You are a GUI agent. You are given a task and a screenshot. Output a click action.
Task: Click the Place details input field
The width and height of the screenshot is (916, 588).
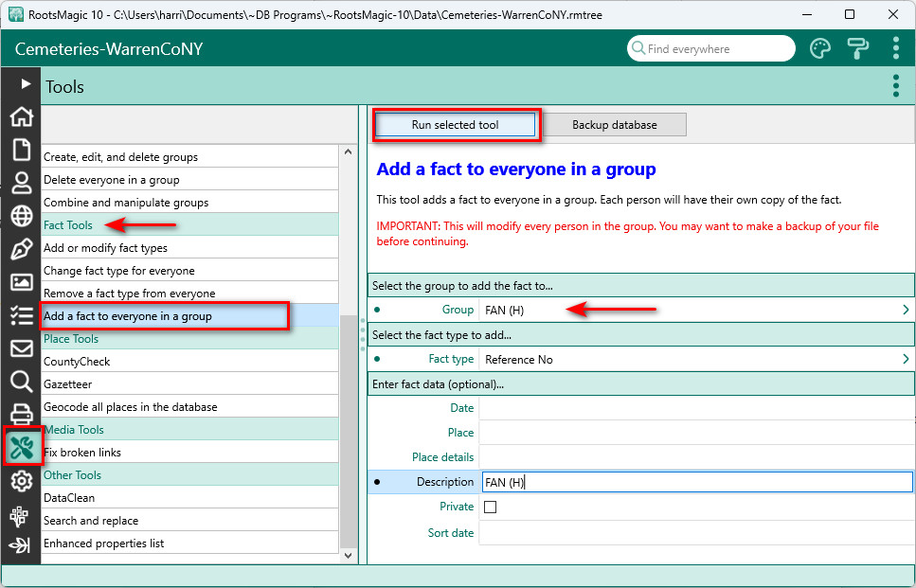(x=697, y=457)
